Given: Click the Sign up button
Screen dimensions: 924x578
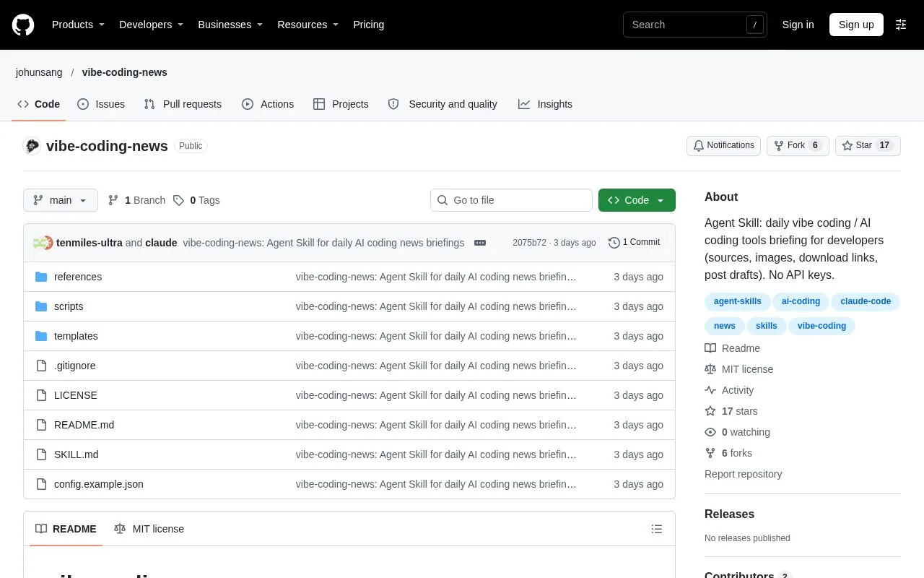Looking at the screenshot, I should (x=856, y=25).
